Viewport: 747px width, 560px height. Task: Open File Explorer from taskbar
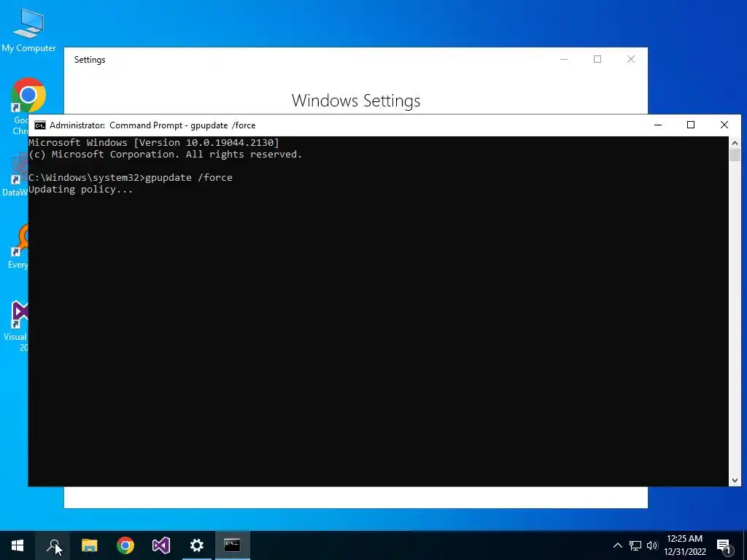[x=89, y=545]
